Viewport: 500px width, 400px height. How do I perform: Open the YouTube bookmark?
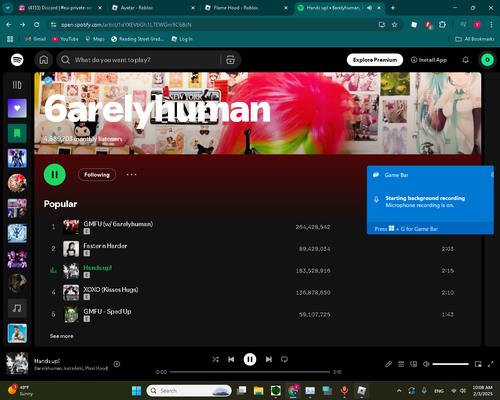click(65, 39)
